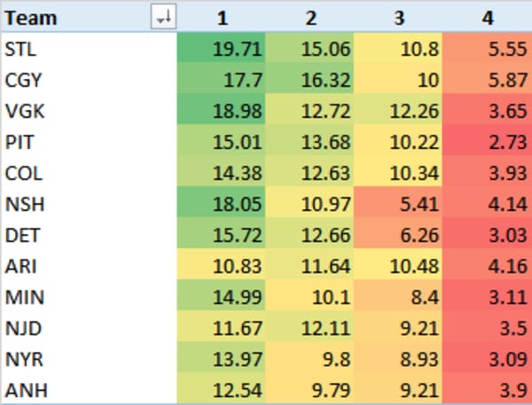The width and height of the screenshot is (532, 405).
Task: Click the cell showing 12.11
Action: (309, 327)
